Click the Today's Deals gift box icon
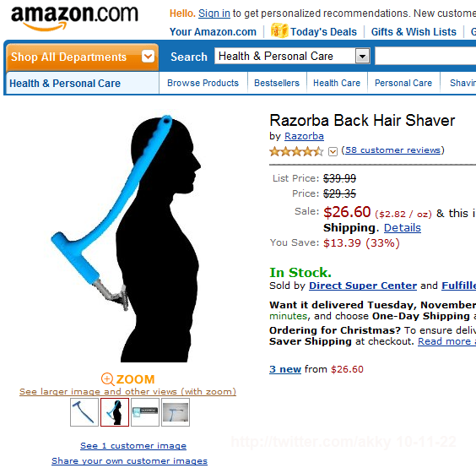 coord(279,30)
